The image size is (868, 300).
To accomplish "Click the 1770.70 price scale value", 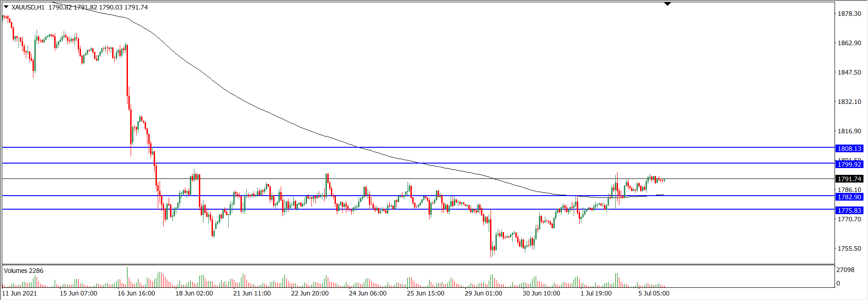I will (x=849, y=219).
